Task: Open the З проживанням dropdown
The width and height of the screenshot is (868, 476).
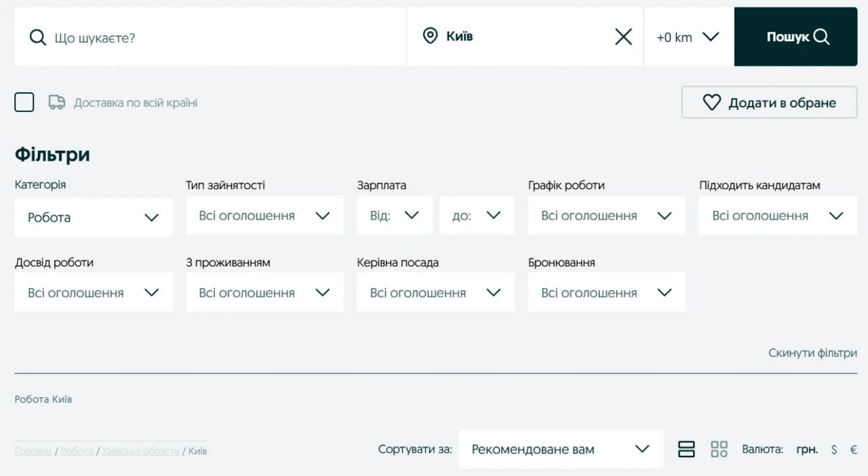Action: click(264, 292)
